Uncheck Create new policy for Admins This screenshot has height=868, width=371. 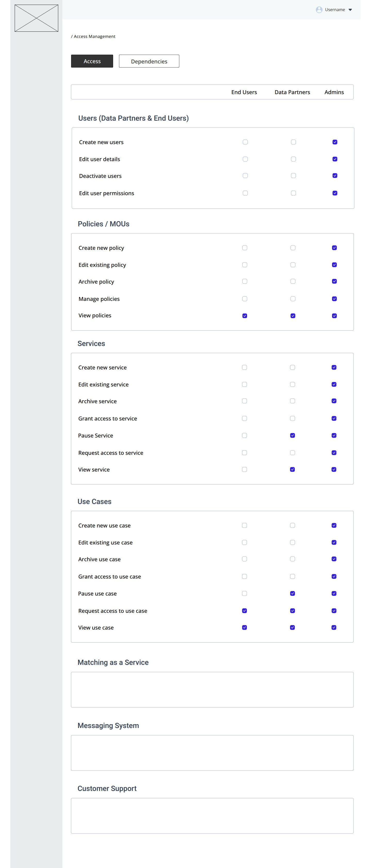[334, 248]
